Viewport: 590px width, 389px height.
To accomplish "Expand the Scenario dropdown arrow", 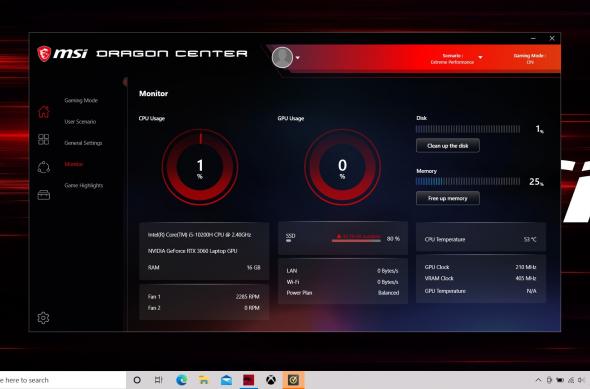I will tap(481, 57).
